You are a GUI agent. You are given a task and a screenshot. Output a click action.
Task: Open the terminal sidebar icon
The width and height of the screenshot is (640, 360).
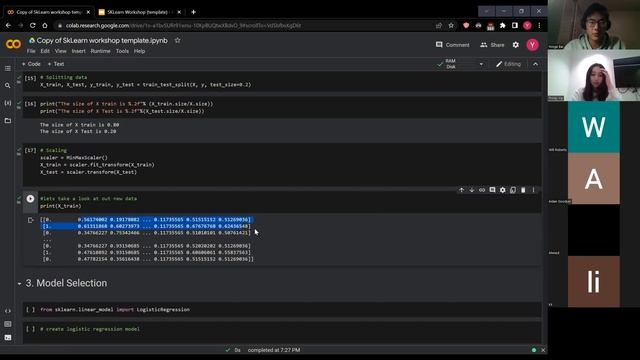pyautogui.click(x=8, y=338)
